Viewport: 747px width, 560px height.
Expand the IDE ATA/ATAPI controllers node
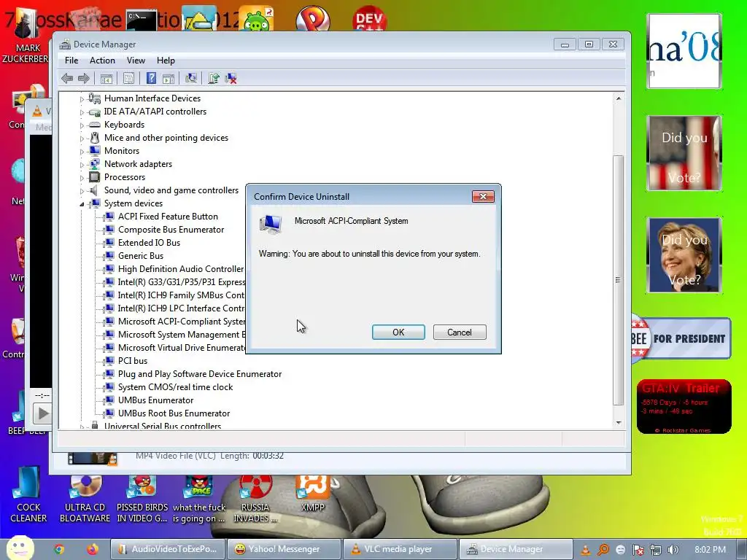[82, 112]
